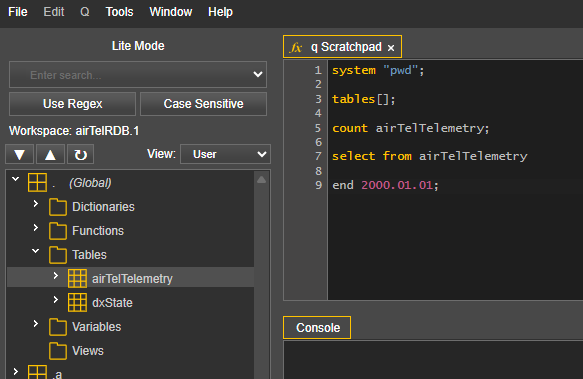This screenshot has height=379, width=583.
Task: Open the Q menu
Action: (x=85, y=12)
